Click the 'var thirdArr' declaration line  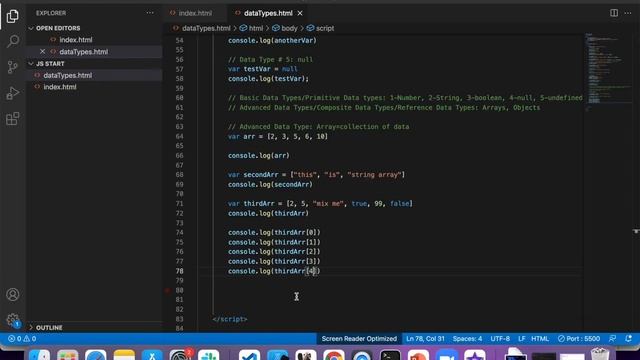(320, 203)
